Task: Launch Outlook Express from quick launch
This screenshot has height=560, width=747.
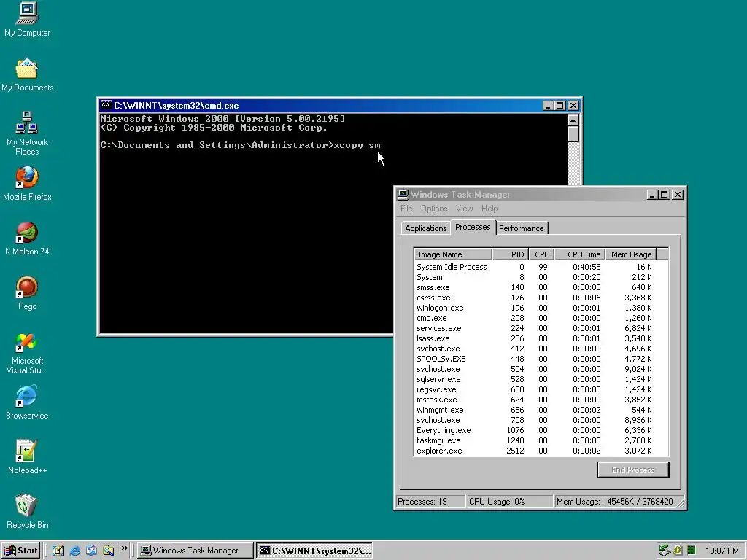Action: click(91, 551)
